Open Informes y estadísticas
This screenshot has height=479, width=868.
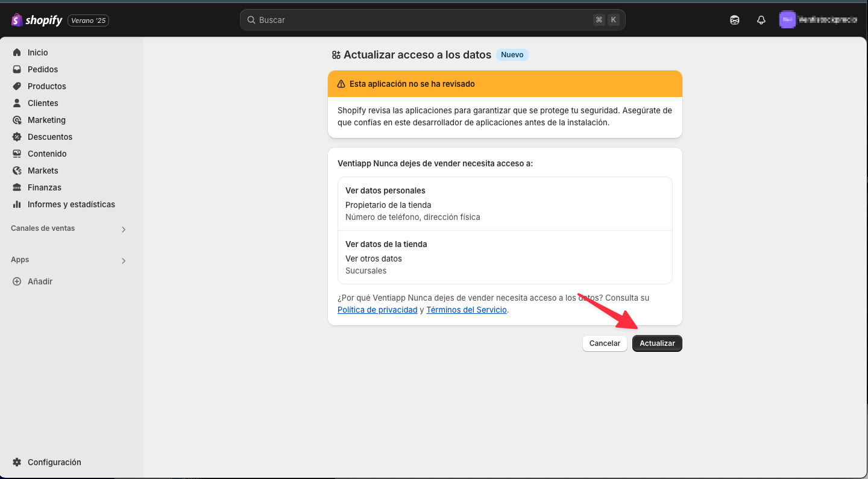tap(72, 204)
